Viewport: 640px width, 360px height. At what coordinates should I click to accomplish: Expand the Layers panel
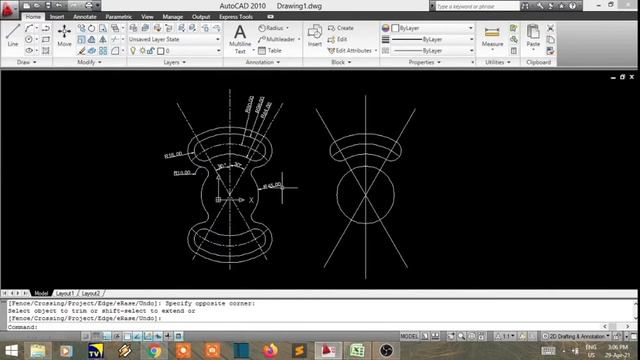pyautogui.click(x=175, y=62)
